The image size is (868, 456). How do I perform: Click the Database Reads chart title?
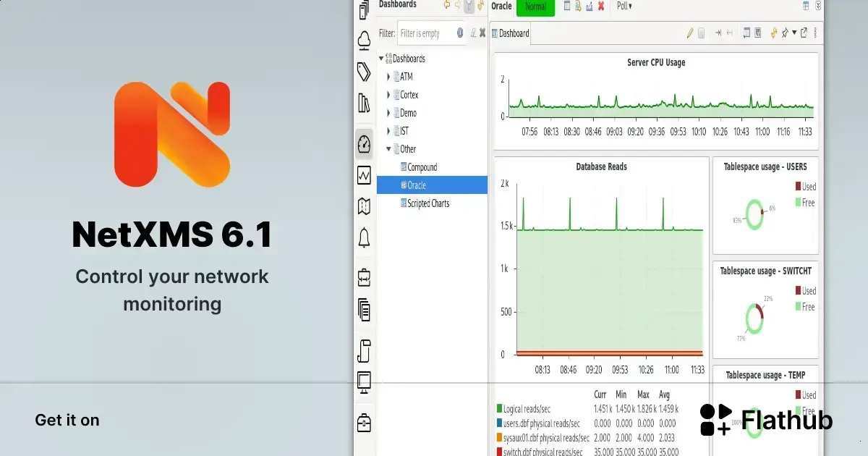601,166
